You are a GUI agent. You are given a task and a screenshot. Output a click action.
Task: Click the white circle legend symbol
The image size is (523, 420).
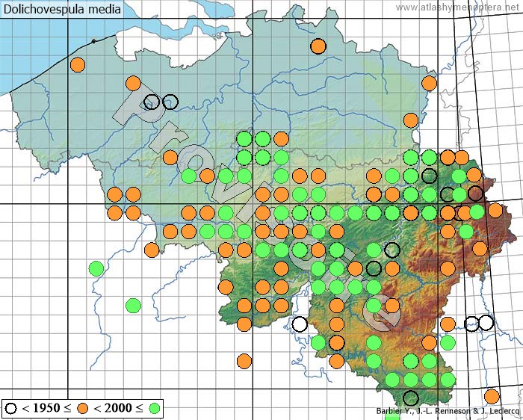coord(11,408)
